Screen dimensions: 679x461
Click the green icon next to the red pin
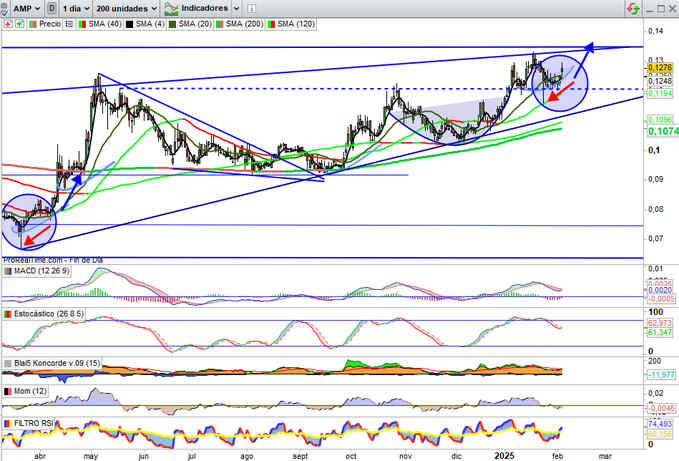point(19,24)
